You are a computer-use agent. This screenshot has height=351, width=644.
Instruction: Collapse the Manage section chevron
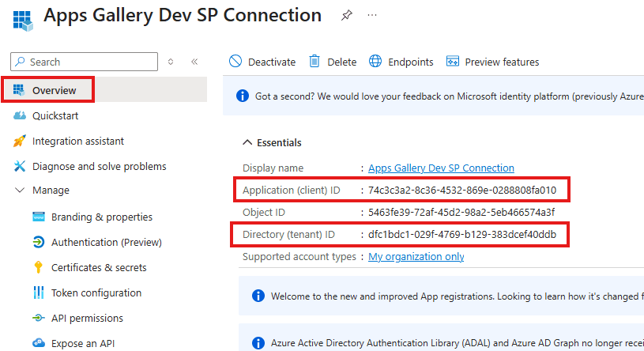tap(19, 190)
